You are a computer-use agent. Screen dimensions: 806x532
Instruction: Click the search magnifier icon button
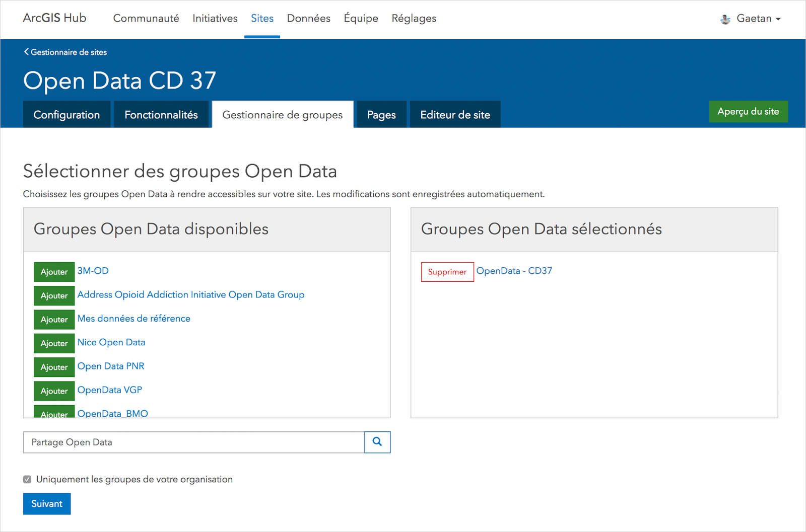pos(377,442)
